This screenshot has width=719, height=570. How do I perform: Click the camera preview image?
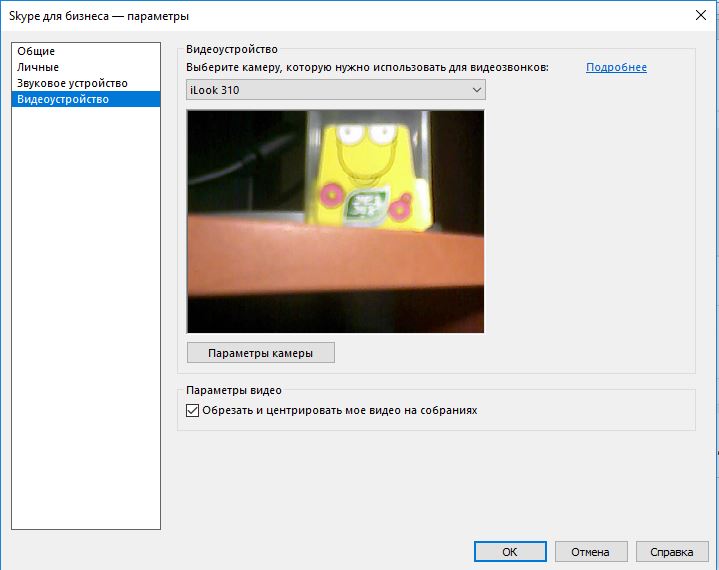pos(335,221)
